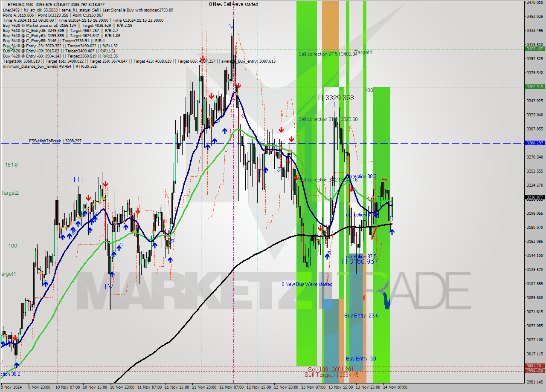Select the green 'Target2' label

(9, 193)
